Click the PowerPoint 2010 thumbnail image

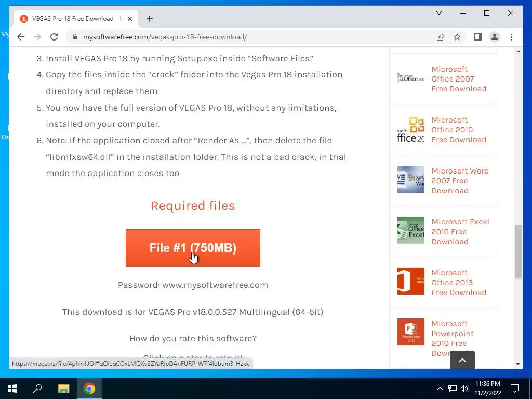pyautogui.click(x=410, y=332)
